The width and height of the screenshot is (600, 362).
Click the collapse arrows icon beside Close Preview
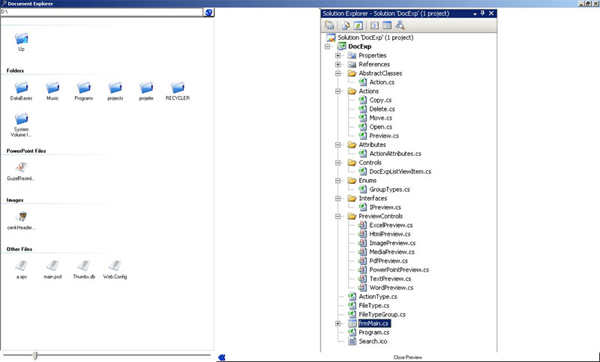(222, 357)
